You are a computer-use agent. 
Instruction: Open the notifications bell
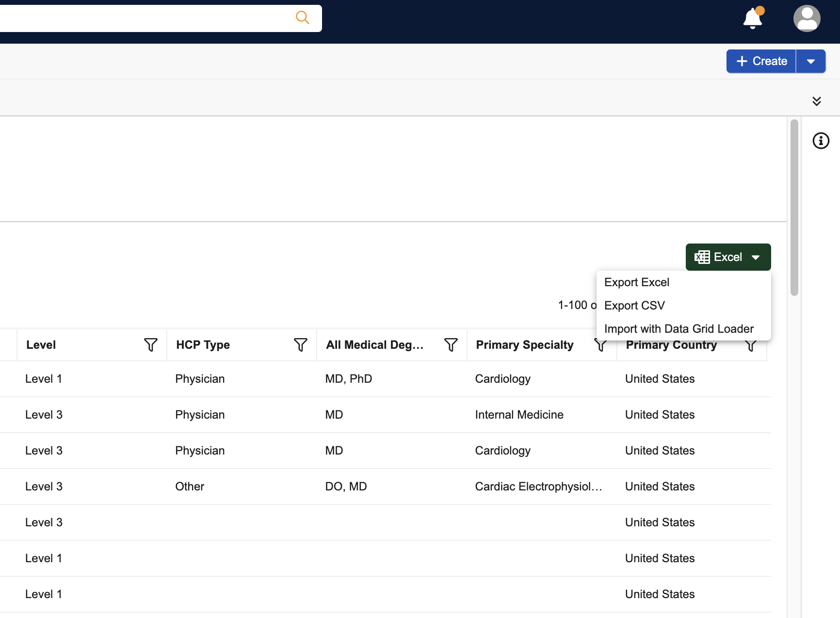coord(753,18)
